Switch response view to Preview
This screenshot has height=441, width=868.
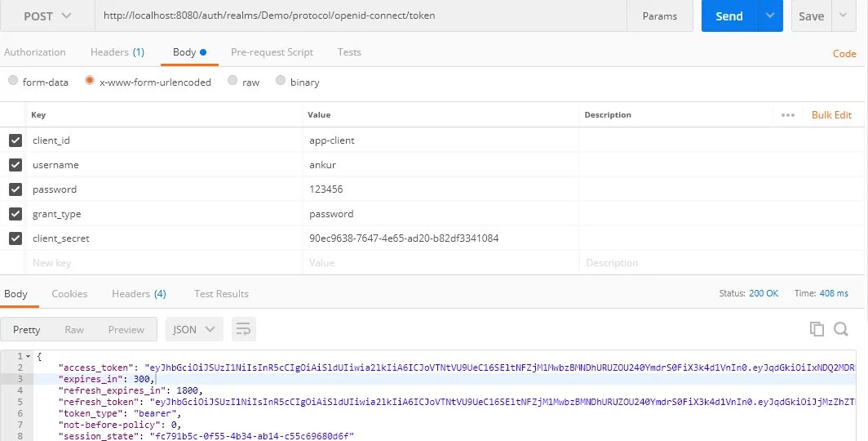(x=126, y=330)
